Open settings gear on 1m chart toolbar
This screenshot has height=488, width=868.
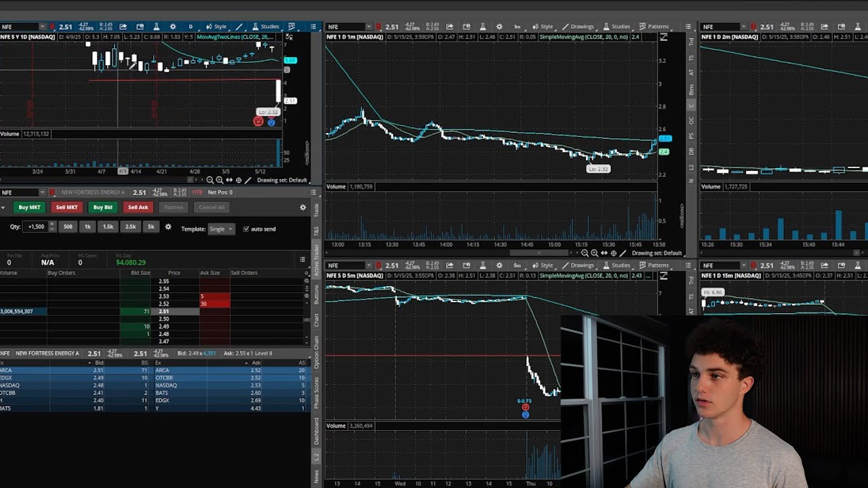[x=500, y=26]
